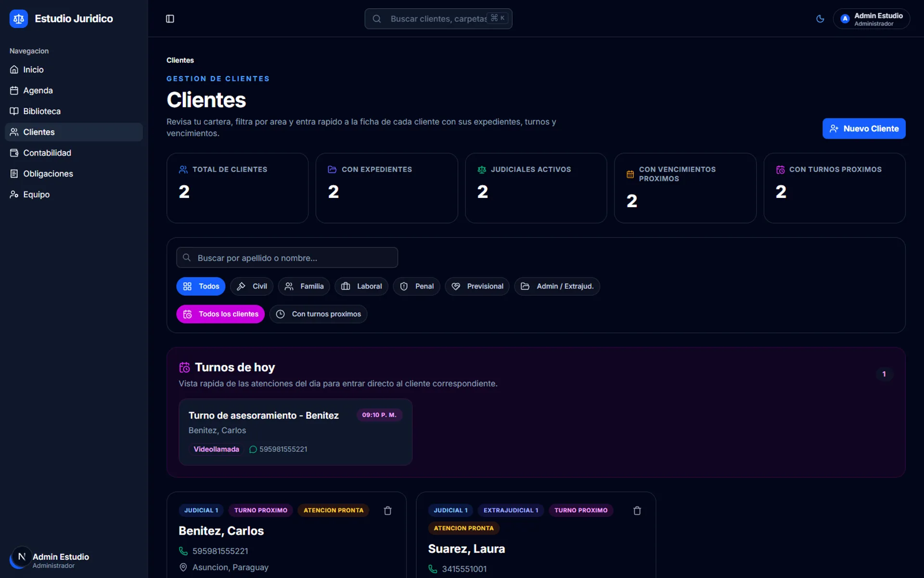The image size is (924, 578).
Task: Open Agenda in the navigation
Action: click(x=74, y=91)
